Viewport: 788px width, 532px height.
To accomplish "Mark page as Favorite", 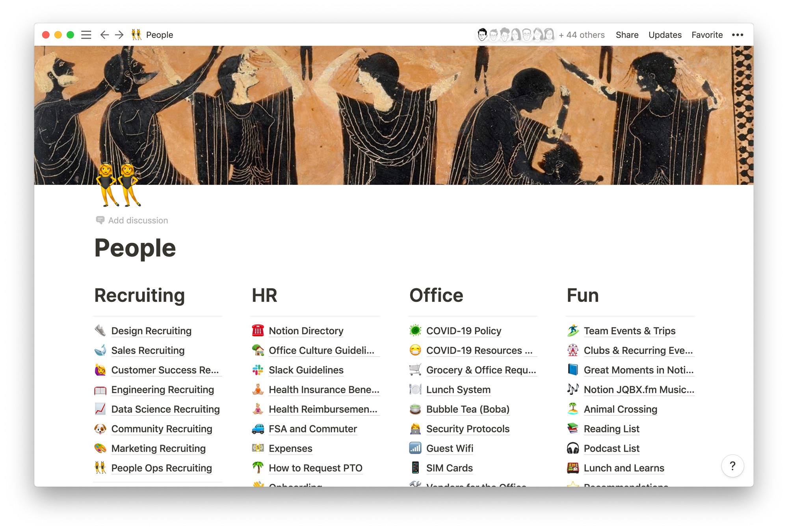I will (707, 35).
